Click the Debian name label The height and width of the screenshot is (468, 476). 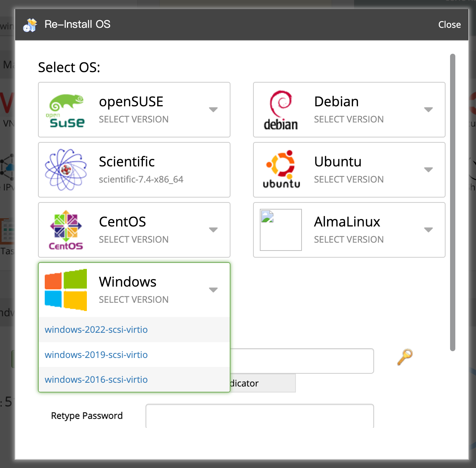[336, 101]
